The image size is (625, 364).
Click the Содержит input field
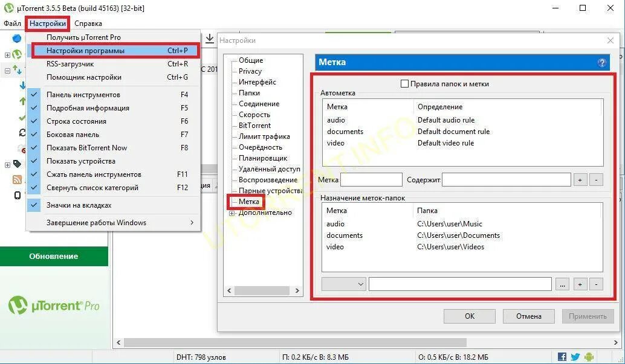(x=507, y=180)
